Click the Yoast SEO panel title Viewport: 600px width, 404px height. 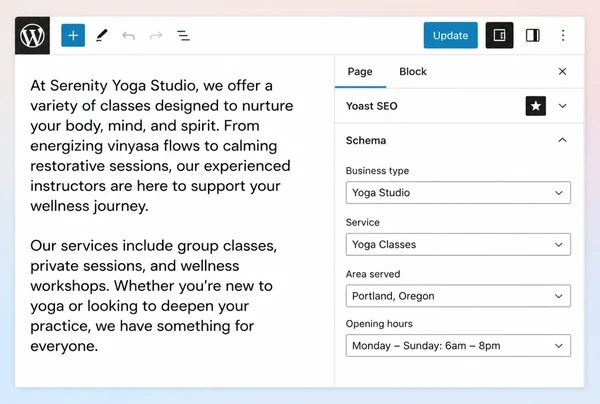pyautogui.click(x=372, y=106)
